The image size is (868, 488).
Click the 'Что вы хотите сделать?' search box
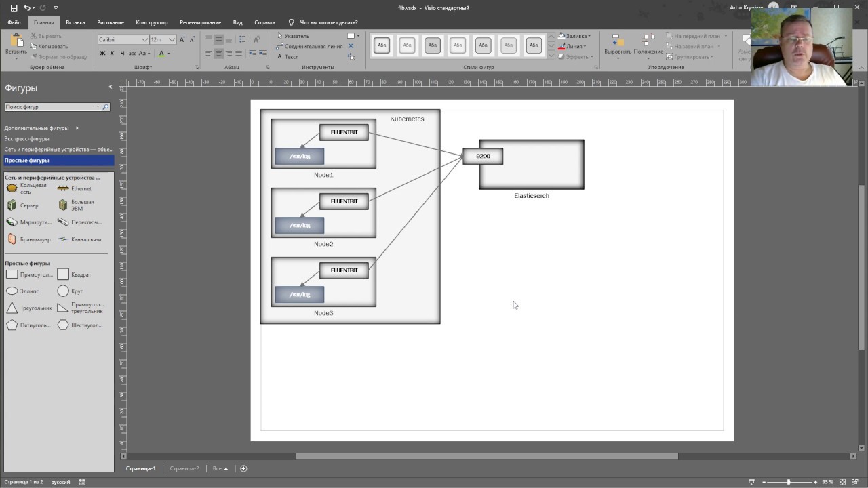(x=323, y=22)
